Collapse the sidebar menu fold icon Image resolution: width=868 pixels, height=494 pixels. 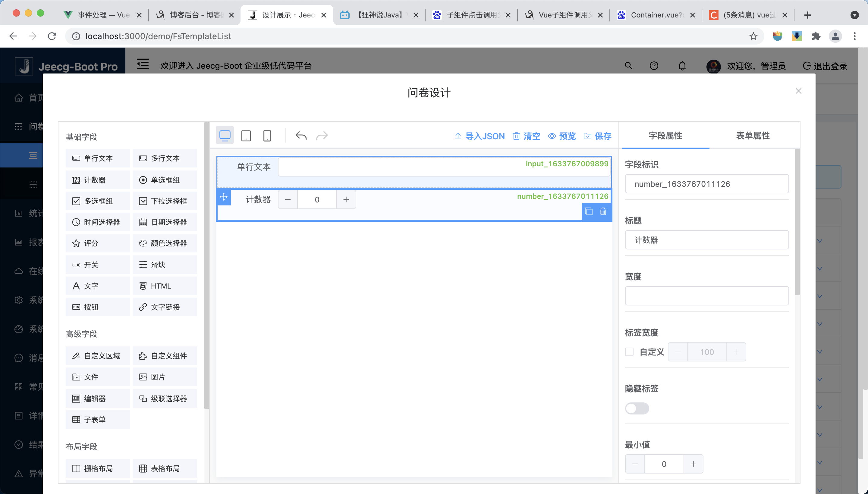(x=143, y=64)
